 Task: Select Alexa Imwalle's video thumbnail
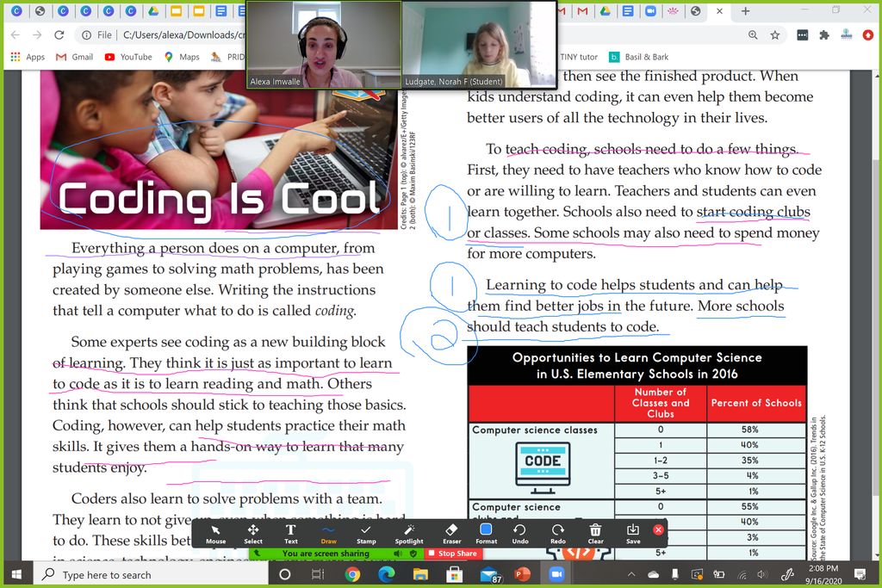tap(324, 45)
